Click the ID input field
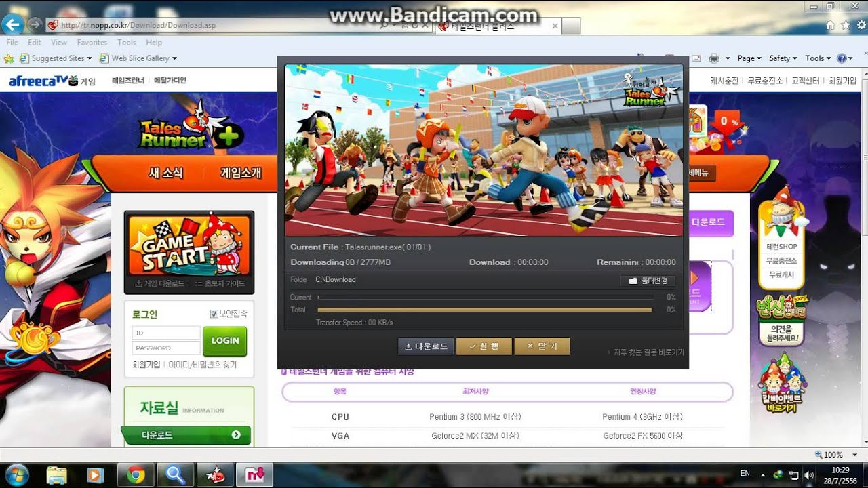Image resolution: width=868 pixels, height=488 pixels. coord(166,333)
